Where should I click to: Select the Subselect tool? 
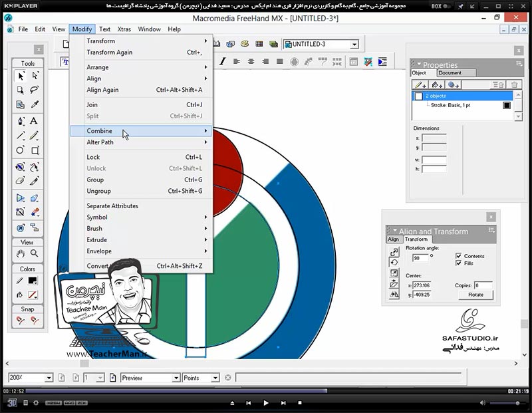tap(35, 76)
